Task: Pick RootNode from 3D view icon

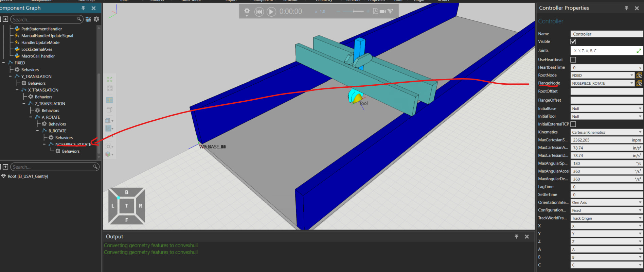Action: (x=639, y=75)
